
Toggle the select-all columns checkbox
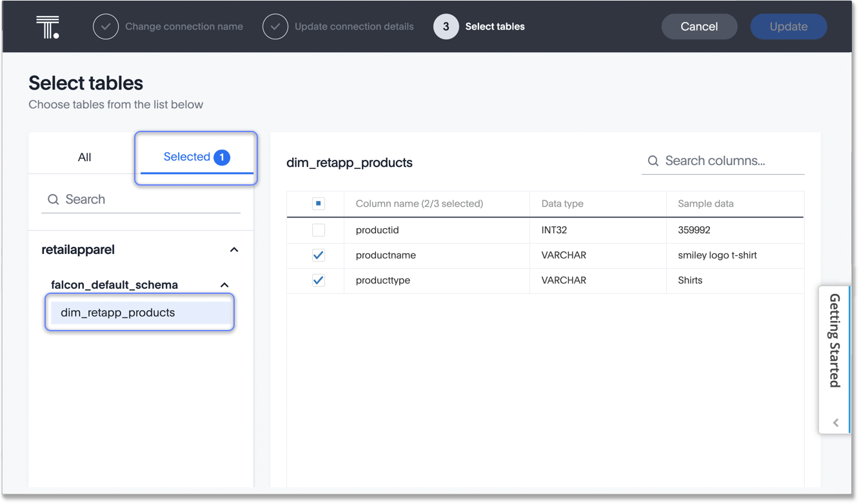[x=319, y=204]
